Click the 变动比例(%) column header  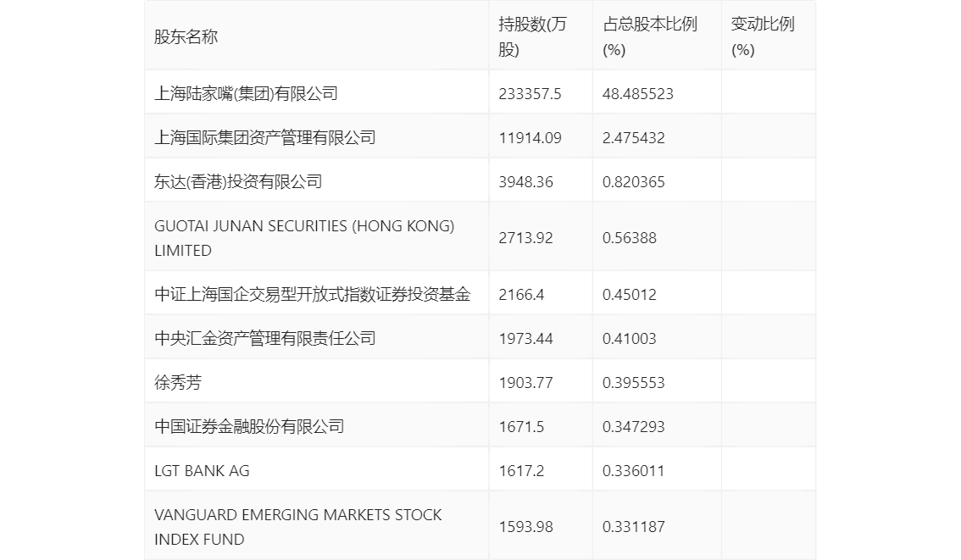point(762,37)
